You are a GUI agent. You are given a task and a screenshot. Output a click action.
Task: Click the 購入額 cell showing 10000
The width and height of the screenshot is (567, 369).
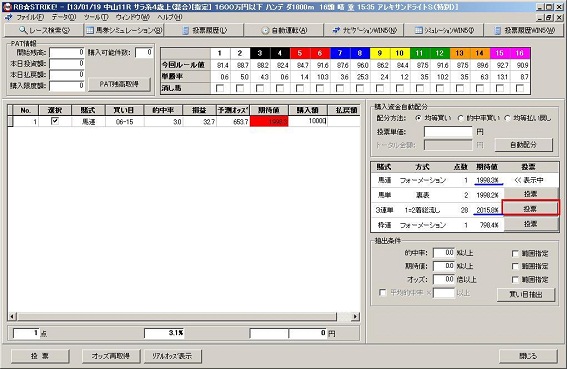click(x=308, y=121)
